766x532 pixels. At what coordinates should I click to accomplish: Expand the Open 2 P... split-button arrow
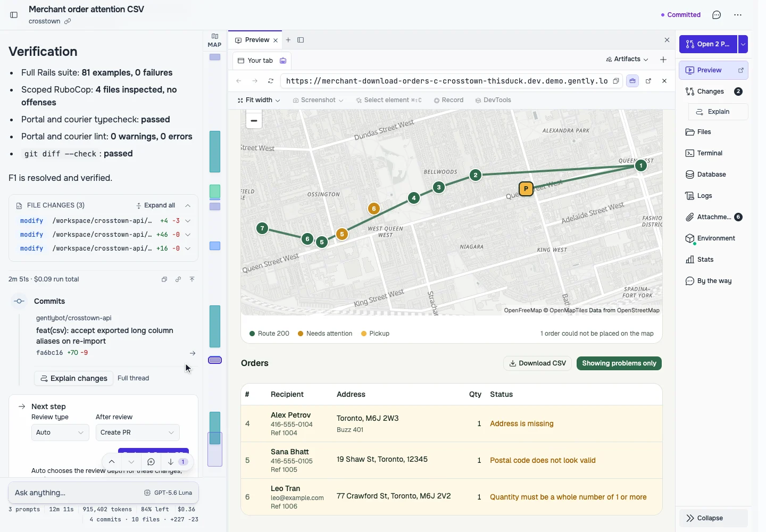(743, 44)
